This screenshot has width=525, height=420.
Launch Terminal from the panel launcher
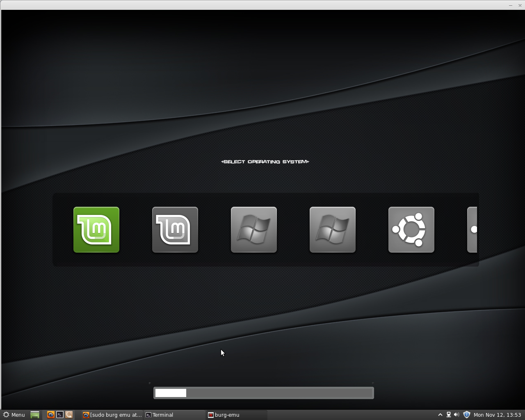click(60, 415)
